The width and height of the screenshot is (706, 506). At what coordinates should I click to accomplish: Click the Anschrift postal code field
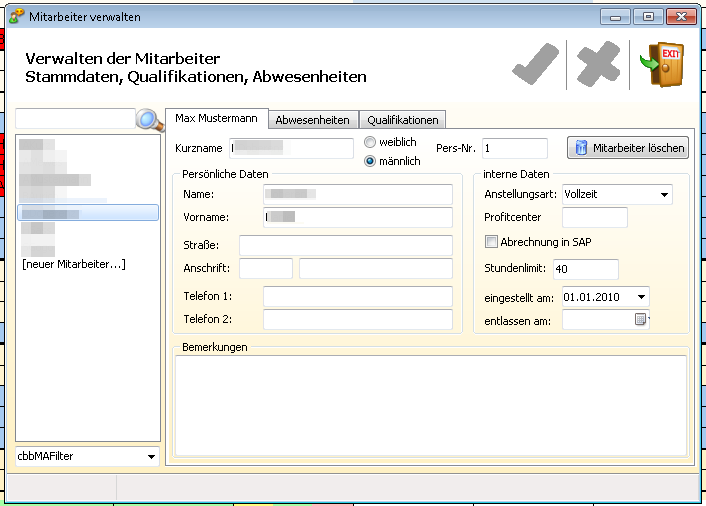pyautogui.click(x=266, y=268)
